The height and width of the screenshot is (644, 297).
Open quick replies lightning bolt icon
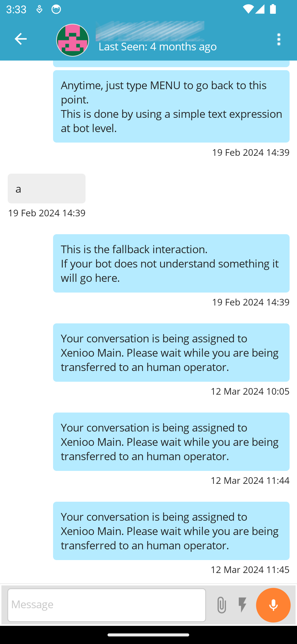coord(243,605)
